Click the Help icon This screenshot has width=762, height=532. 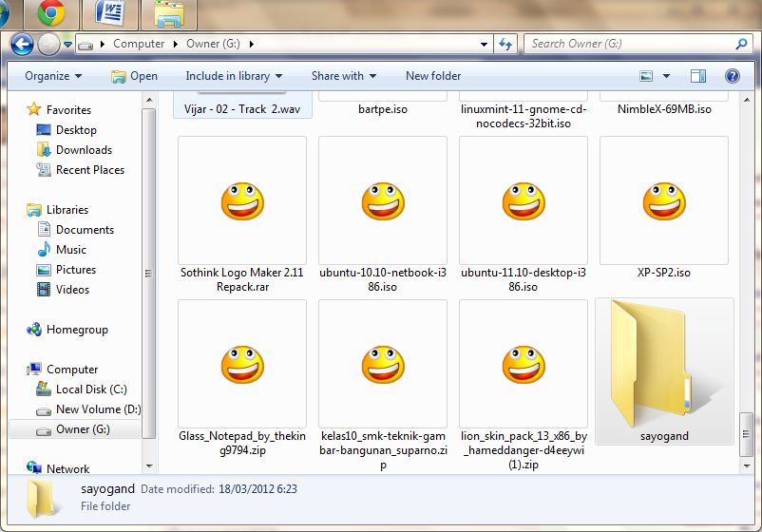tap(732, 76)
